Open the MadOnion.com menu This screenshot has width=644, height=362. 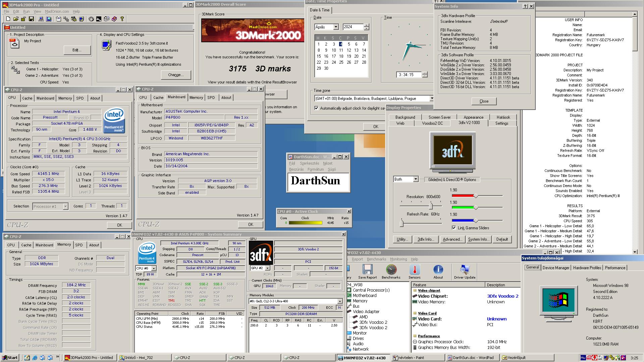click(x=57, y=11)
